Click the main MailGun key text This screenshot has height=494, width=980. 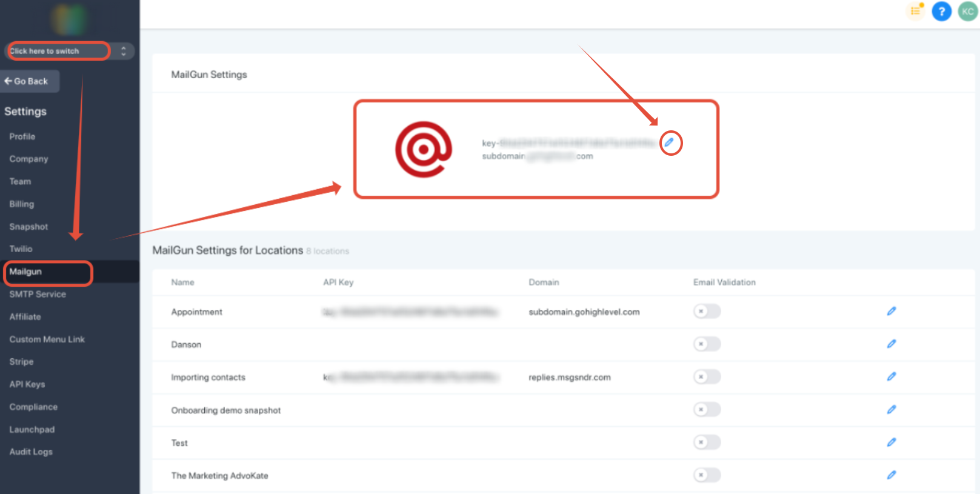click(x=568, y=143)
